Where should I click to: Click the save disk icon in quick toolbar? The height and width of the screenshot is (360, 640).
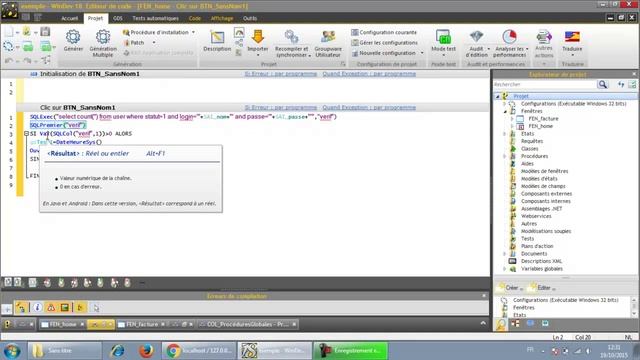[x=45, y=31]
